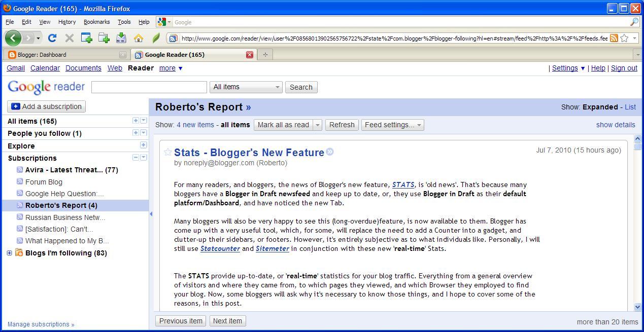Click the Downloads toolbar icon
644x332 pixels.
(x=121, y=38)
